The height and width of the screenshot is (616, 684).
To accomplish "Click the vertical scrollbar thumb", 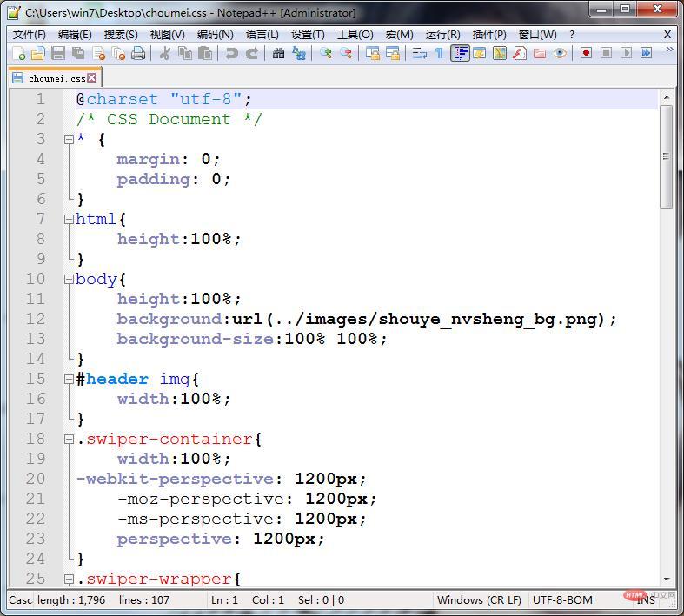I will coord(666,157).
